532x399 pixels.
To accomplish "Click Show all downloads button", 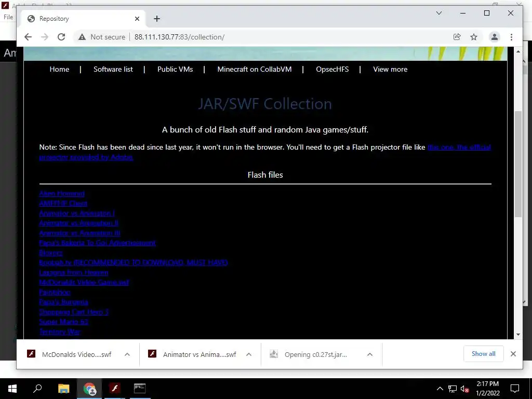I will pyautogui.click(x=484, y=354).
